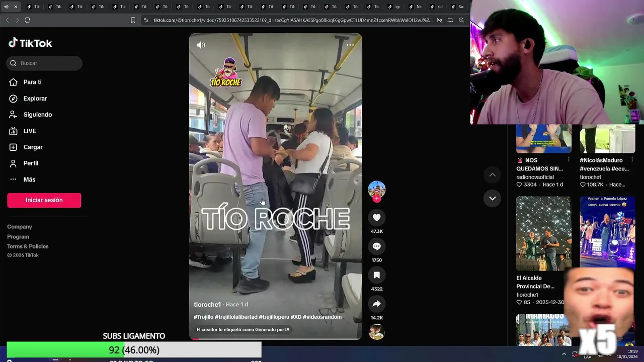Go to previous video with up arrow
Image resolution: width=644 pixels, height=362 pixels.
tap(493, 175)
